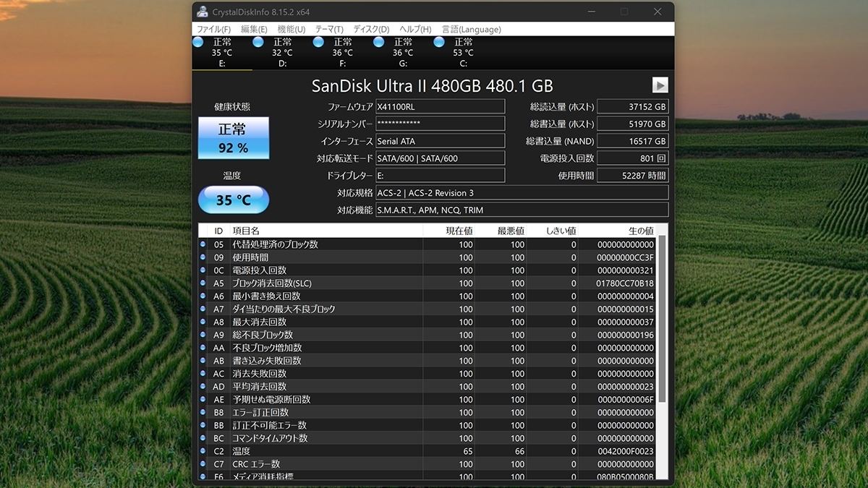The width and height of the screenshot is (868, 488).
Task: Click the status orb for row 09 使用時間
Action: tap(203, 257)
